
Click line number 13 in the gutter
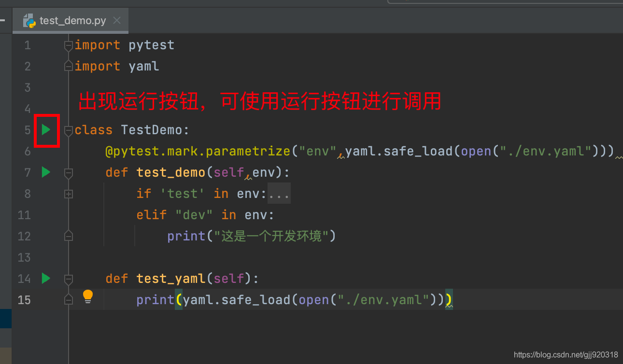tap(24, 257)
